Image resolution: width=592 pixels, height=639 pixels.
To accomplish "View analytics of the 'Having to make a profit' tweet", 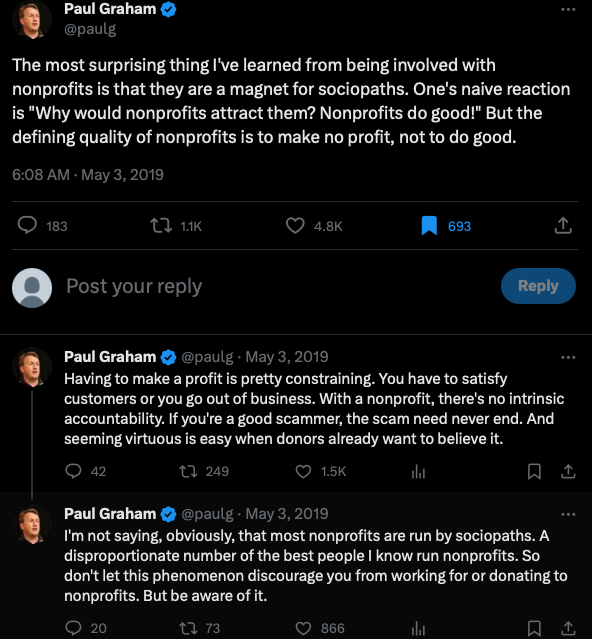I will point(418,472).
